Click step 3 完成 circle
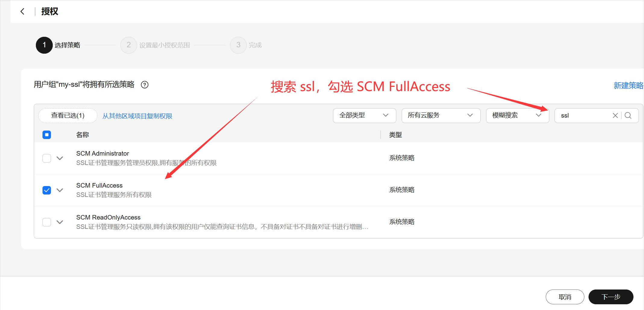Screen dimensions: 644x310 click(x=238, y=45)
